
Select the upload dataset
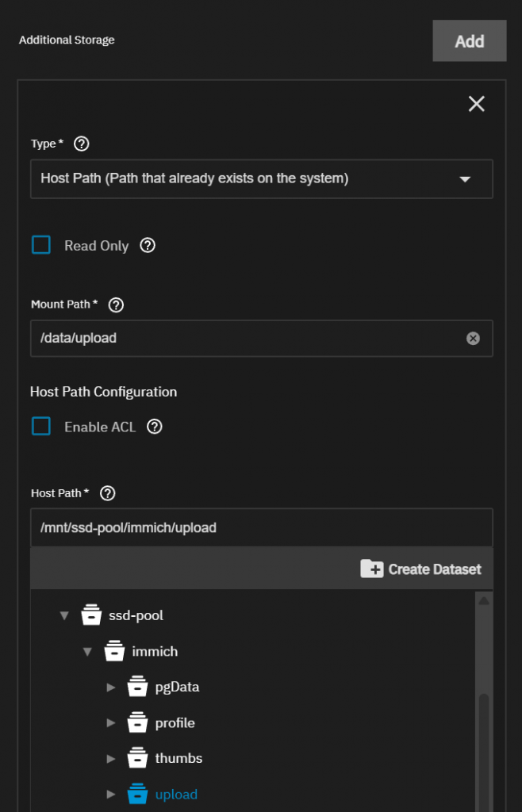coord(176,795)
